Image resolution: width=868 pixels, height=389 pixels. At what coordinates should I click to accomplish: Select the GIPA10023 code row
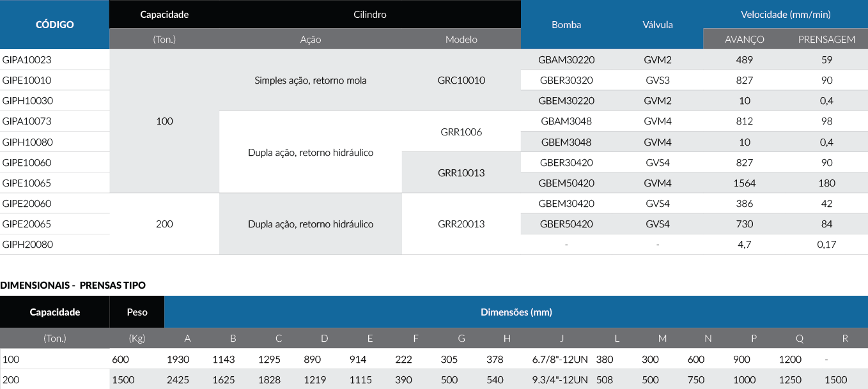click(x=27, y=60)
